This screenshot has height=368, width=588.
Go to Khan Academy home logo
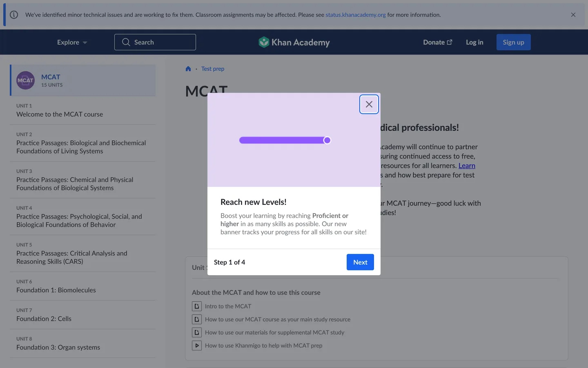294,42
